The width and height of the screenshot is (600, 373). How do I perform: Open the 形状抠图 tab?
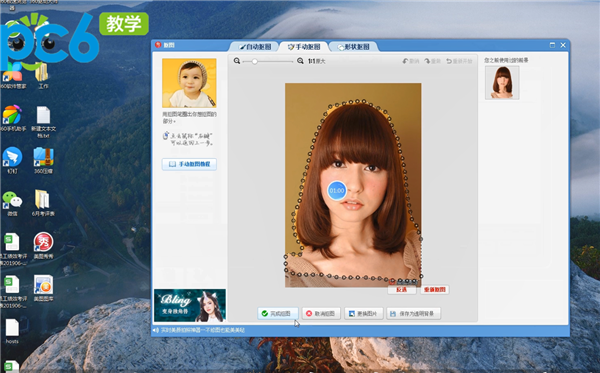click(354, 47)
